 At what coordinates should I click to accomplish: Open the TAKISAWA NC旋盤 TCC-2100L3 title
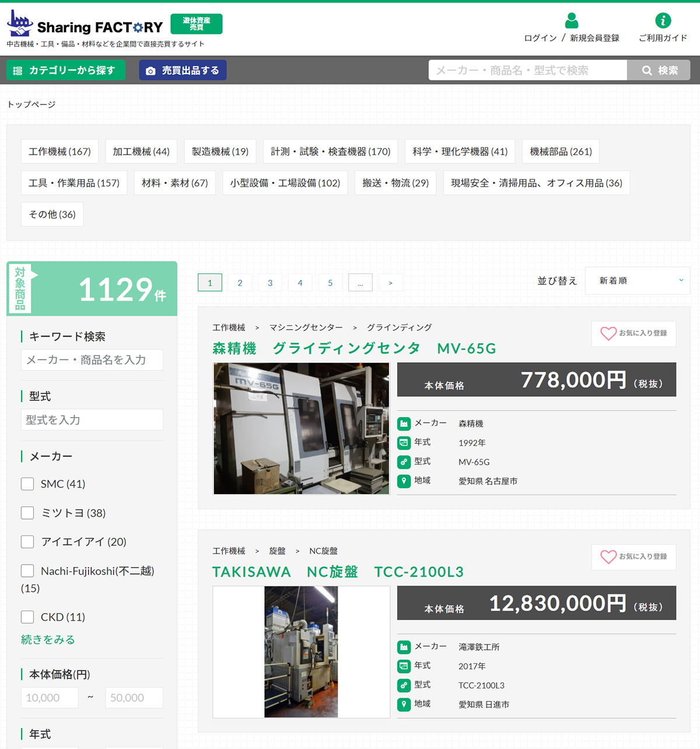[338, 572]
